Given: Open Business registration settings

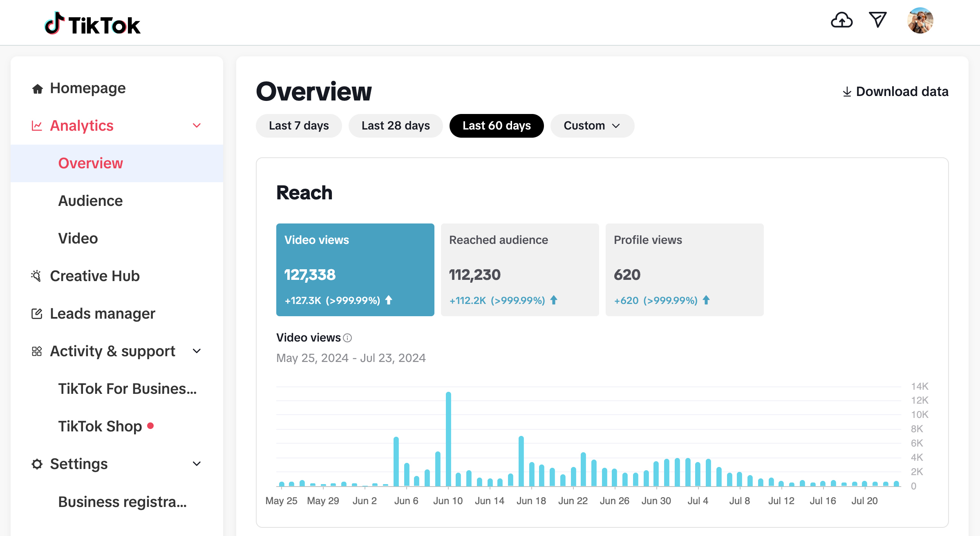Looking at the screenshot, I should click(x=116, y=502).
